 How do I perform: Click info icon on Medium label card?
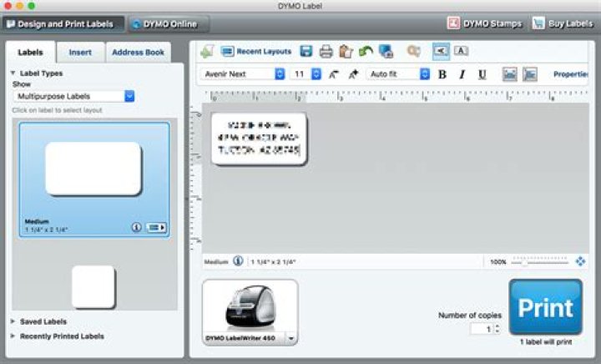(136, 228)
